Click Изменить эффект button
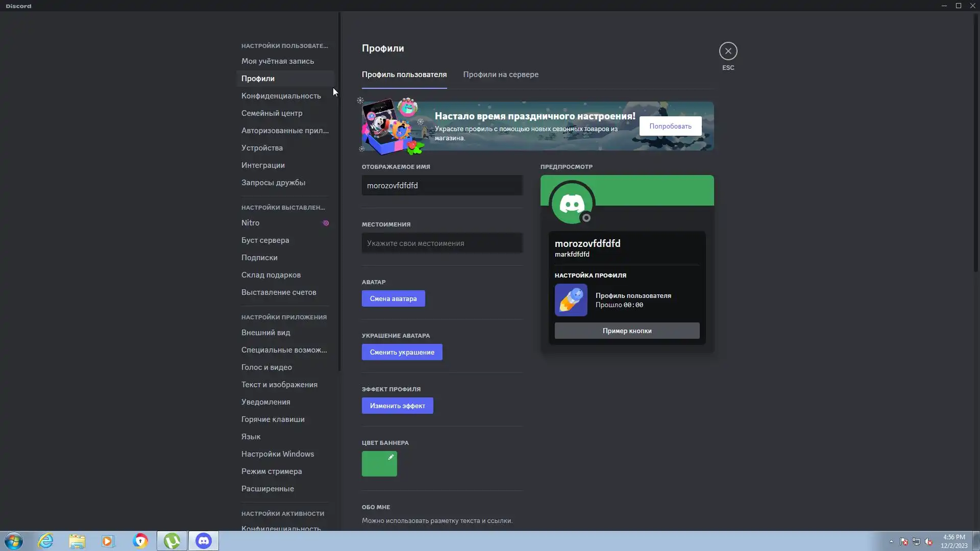 click(397, 406)
